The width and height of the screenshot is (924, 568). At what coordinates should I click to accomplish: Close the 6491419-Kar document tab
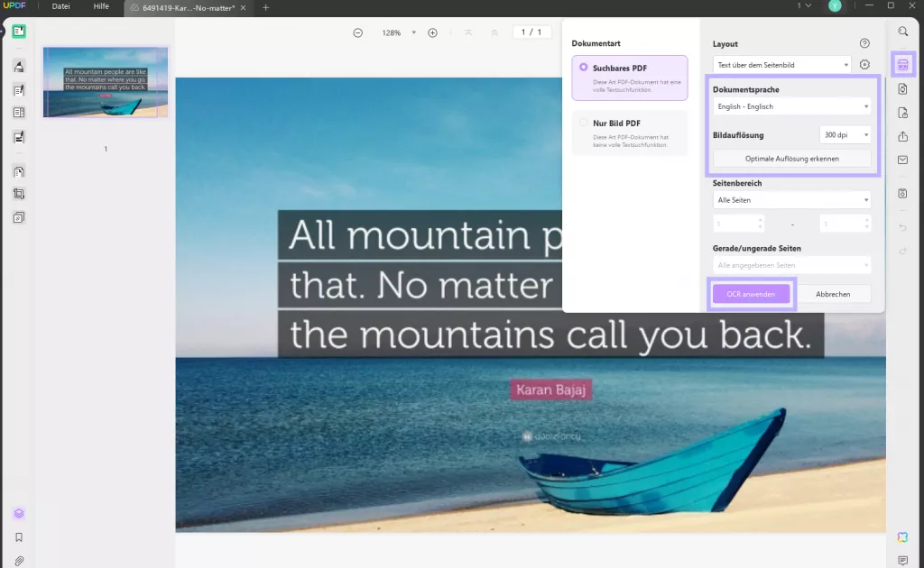pyautogui.click(x=243, y=7)
